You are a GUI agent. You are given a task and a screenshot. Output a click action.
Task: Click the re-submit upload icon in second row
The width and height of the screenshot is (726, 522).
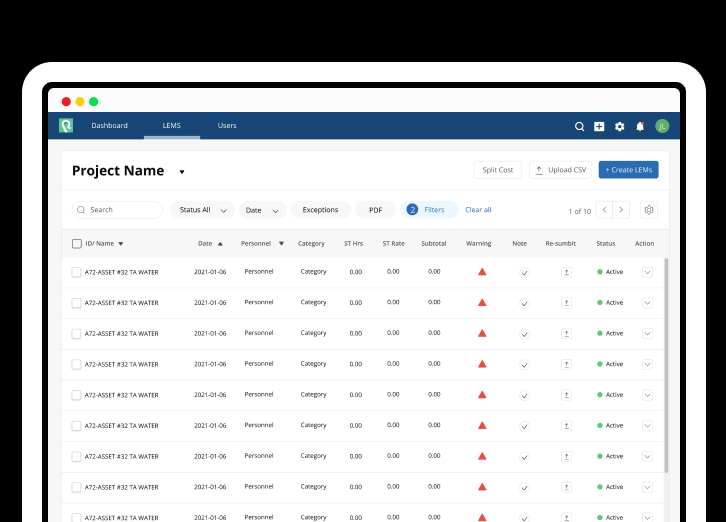[x=566, y=303]
